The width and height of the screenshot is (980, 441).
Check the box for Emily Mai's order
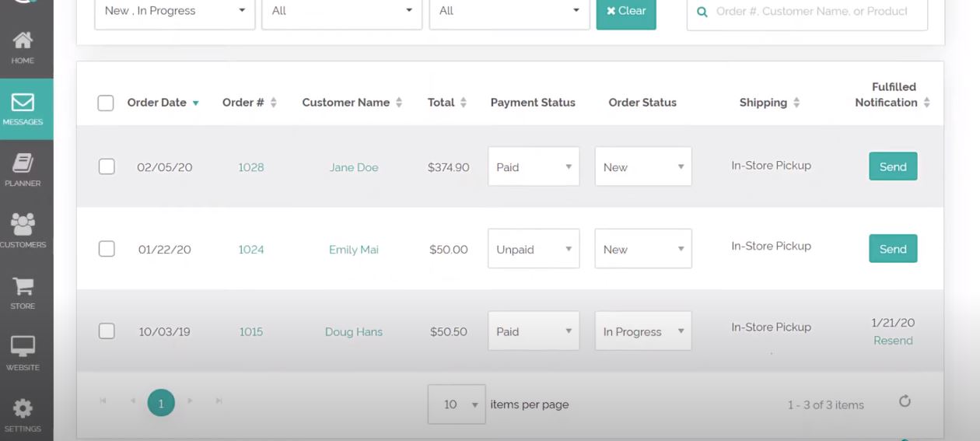[107, 249]
